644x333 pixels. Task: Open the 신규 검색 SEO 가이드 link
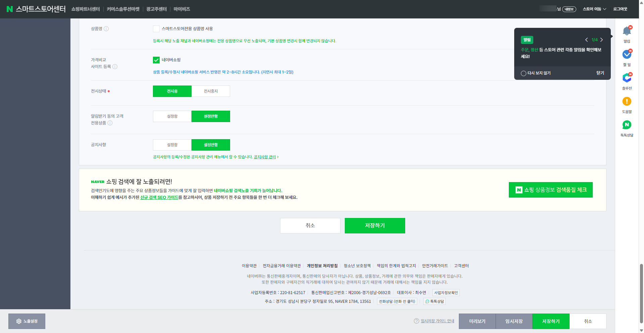[159, 198]
